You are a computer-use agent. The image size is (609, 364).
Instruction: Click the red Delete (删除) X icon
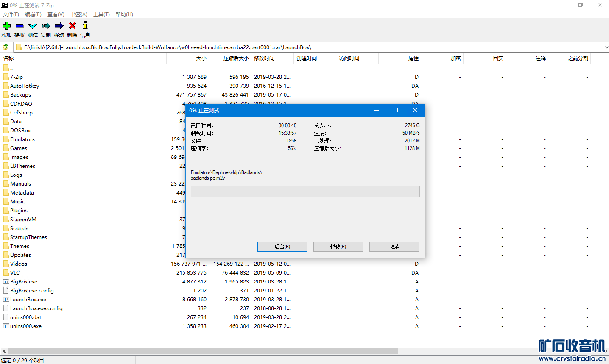click(x=72, y=26)
